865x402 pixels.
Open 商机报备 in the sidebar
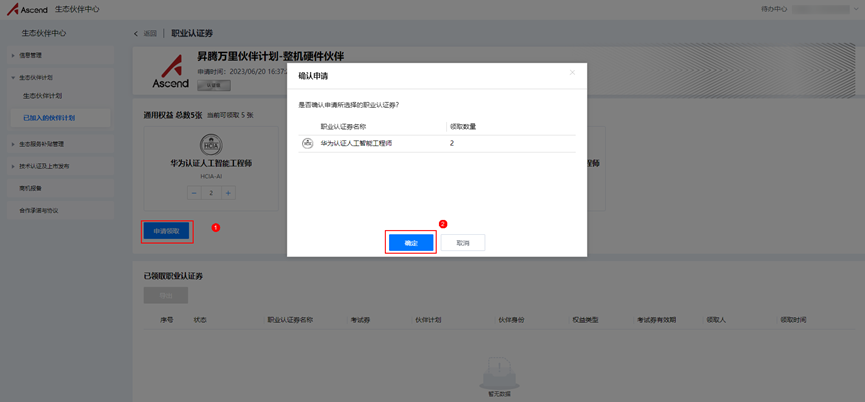click(30, 188)
